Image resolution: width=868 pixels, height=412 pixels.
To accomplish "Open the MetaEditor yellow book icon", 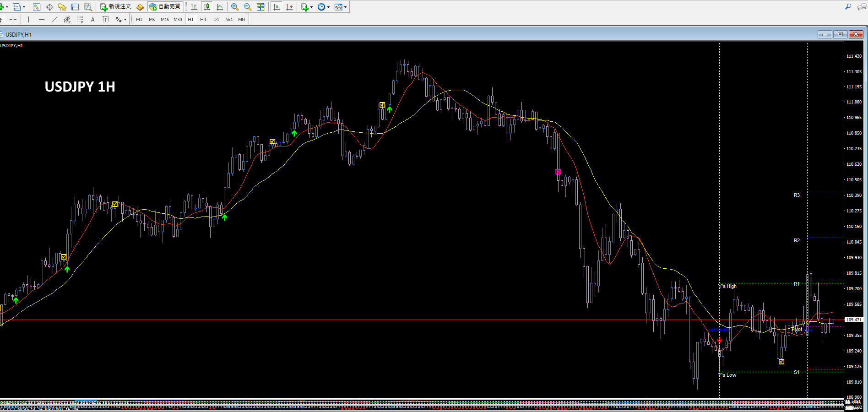I will (140, 7).
